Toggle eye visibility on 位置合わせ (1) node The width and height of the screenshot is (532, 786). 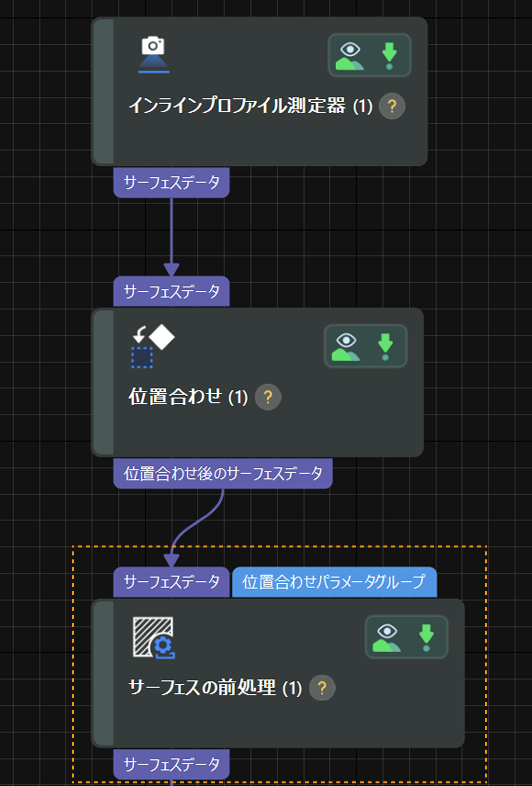point(346,347)
